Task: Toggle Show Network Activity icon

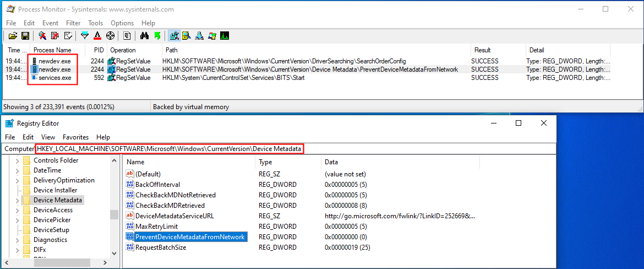Action: (x=199, y=36)
